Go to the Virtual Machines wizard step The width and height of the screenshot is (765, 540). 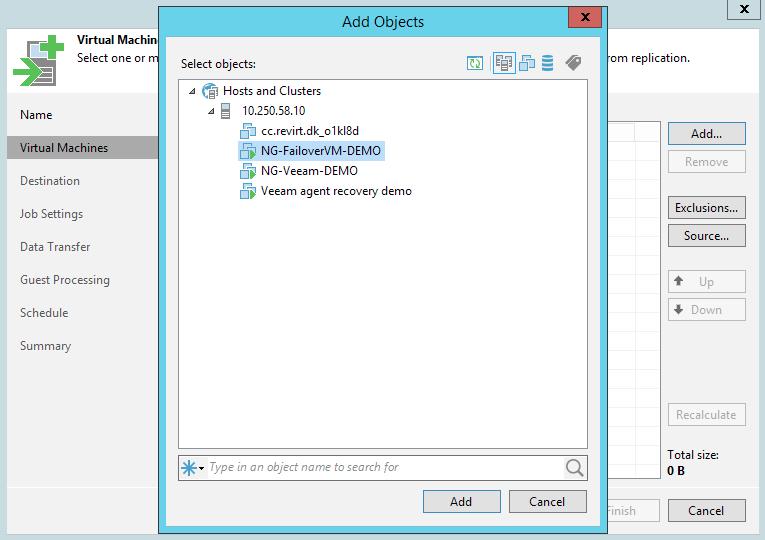click(82, 148)
